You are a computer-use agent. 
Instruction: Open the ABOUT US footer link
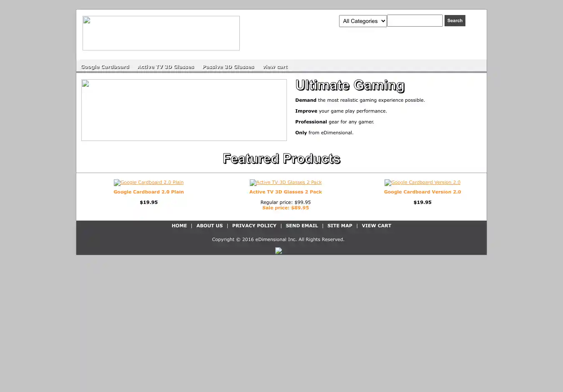pos(209,226)
